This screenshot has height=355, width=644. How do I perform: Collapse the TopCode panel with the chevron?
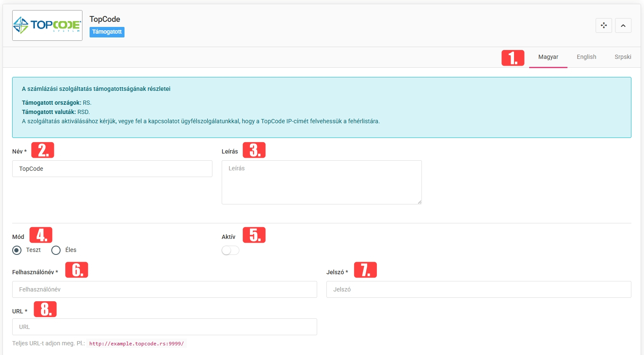(623, 25)
